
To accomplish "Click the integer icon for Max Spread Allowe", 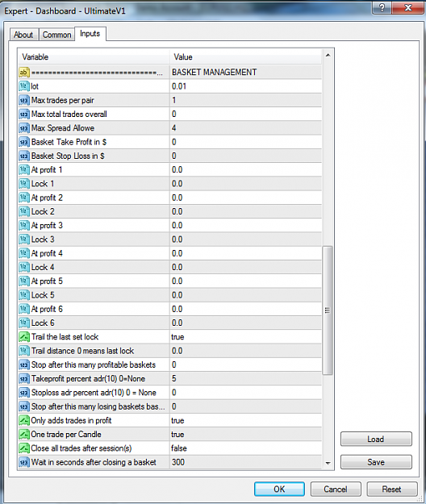I will pyautogui.click(x=24, y=128).
